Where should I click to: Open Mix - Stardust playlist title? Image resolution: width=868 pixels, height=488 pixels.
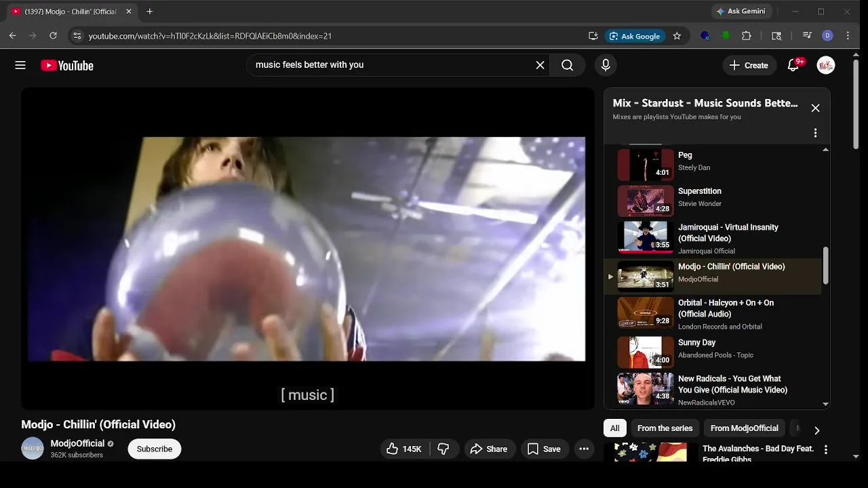pyautogui.click(x=705, y=103)
